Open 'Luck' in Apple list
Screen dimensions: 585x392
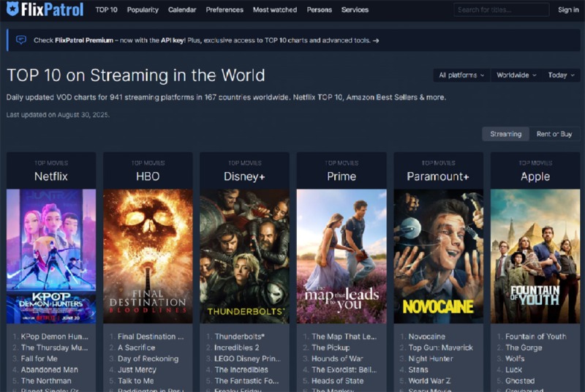(514, 370)
